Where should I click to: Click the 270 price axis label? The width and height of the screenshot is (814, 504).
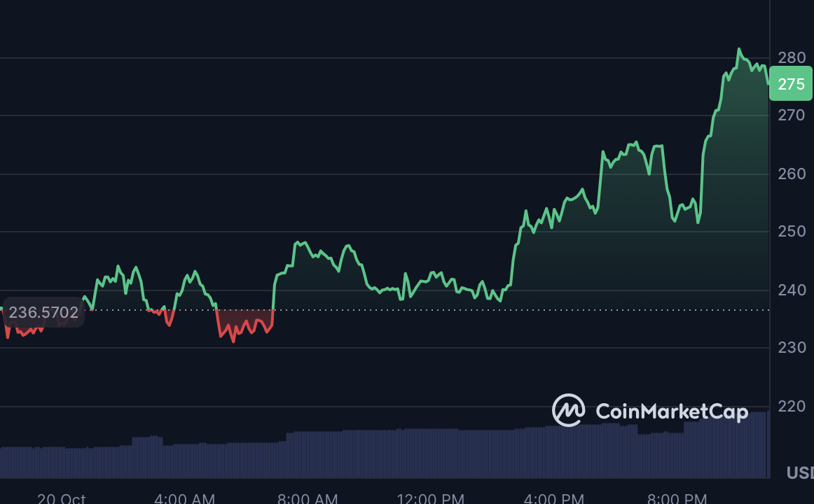click(791, 115)
